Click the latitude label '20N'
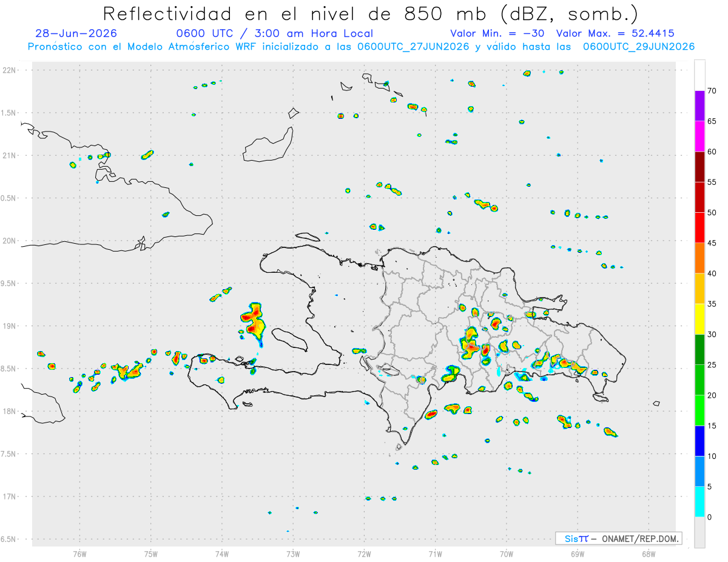This screenshot has height=562, width=728. pyautogui.click(x=10, y=241)
